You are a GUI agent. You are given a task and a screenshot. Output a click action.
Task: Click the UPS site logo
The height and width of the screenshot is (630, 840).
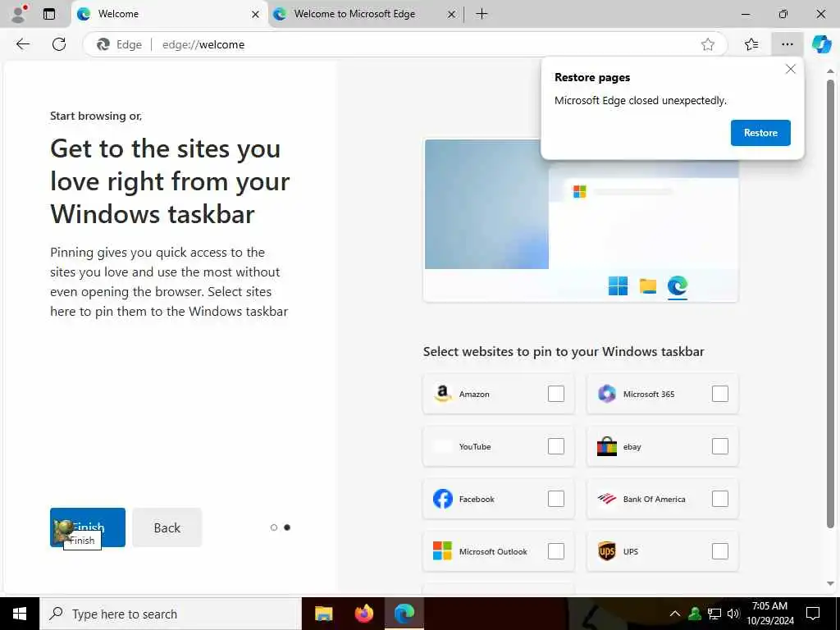[x=606, y=550]
